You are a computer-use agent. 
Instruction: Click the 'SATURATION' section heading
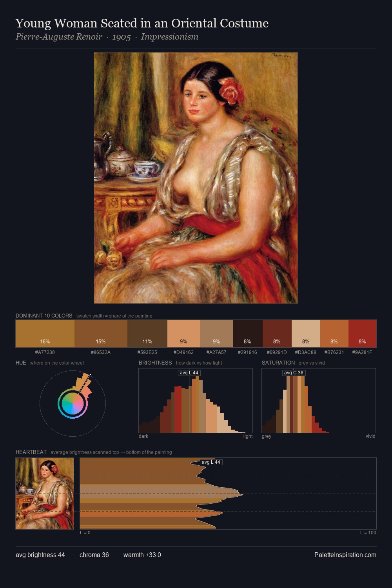point(278,363)
